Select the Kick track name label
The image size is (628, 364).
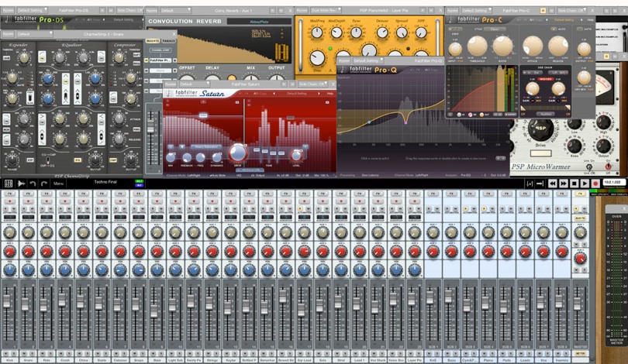(x=9, y=360)
